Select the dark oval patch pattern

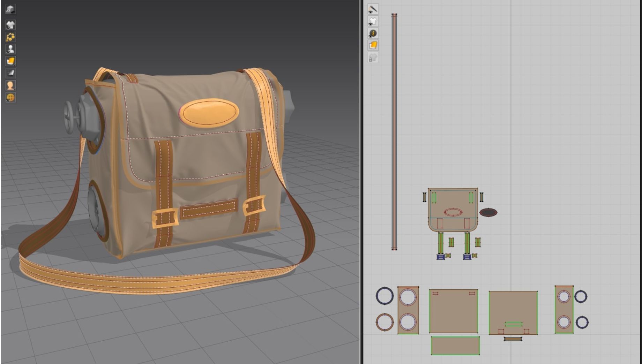[x=488, y=212]
